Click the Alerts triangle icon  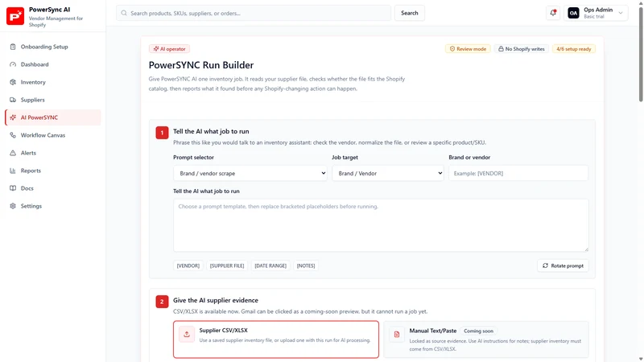[13, 153]
